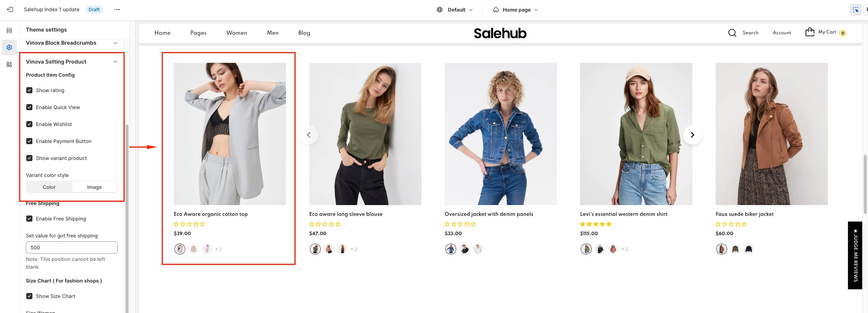This screenshot has width=868, height=313.
Task: Select the Women navigation menu item
Action: click(x=237, y=33)
